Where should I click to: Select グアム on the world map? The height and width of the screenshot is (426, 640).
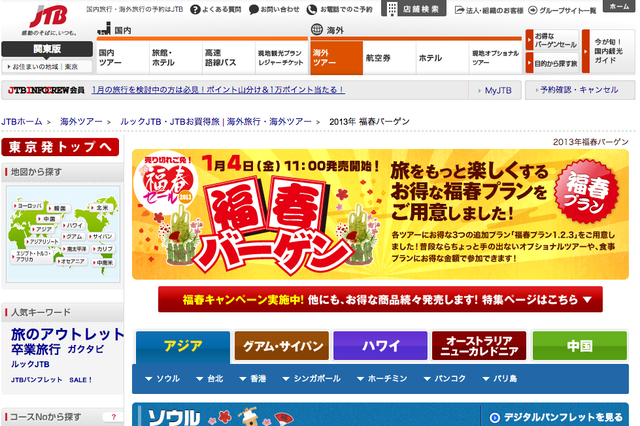click(x=72, y=236)
